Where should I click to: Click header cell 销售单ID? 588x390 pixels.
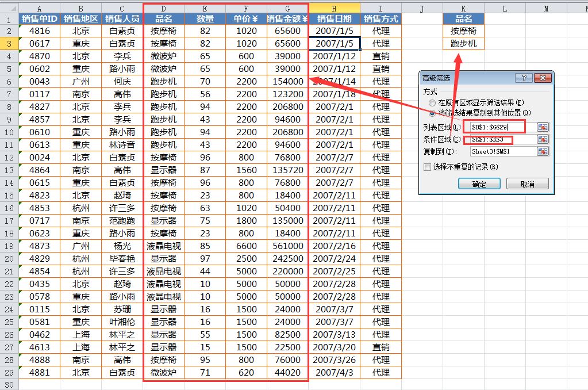click(40, 19)
